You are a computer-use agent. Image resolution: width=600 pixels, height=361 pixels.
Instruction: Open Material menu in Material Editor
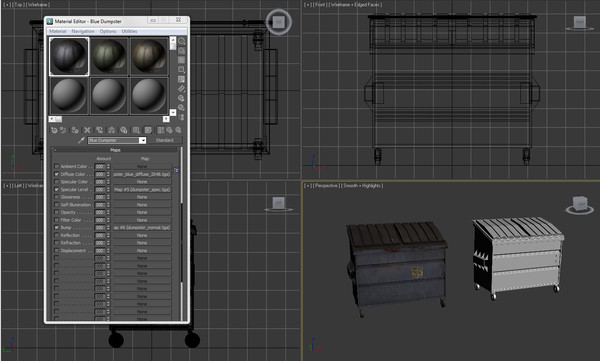[58, 31]
